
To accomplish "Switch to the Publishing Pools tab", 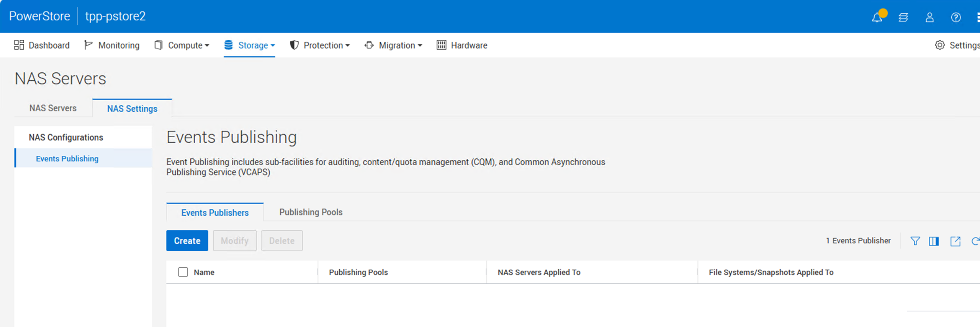I will tap(311, 212).
